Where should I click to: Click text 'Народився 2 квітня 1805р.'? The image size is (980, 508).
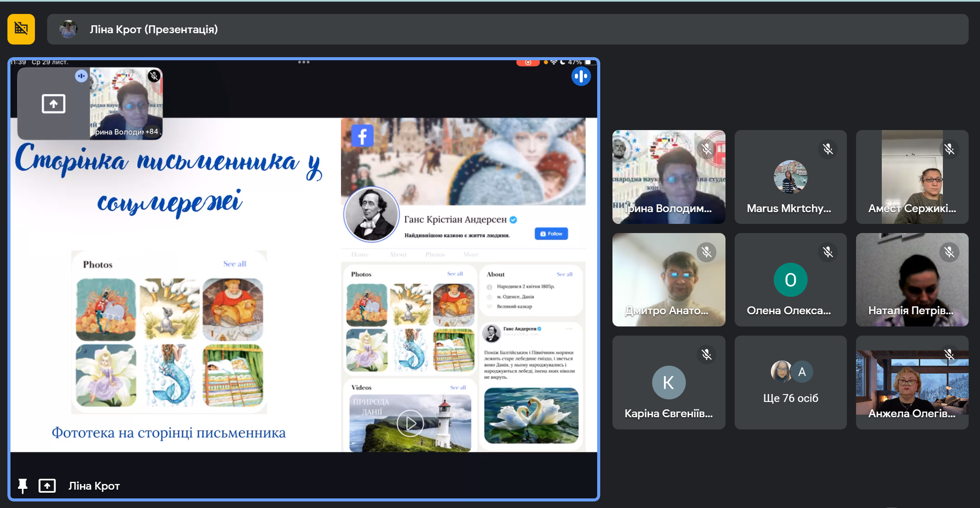526,286
